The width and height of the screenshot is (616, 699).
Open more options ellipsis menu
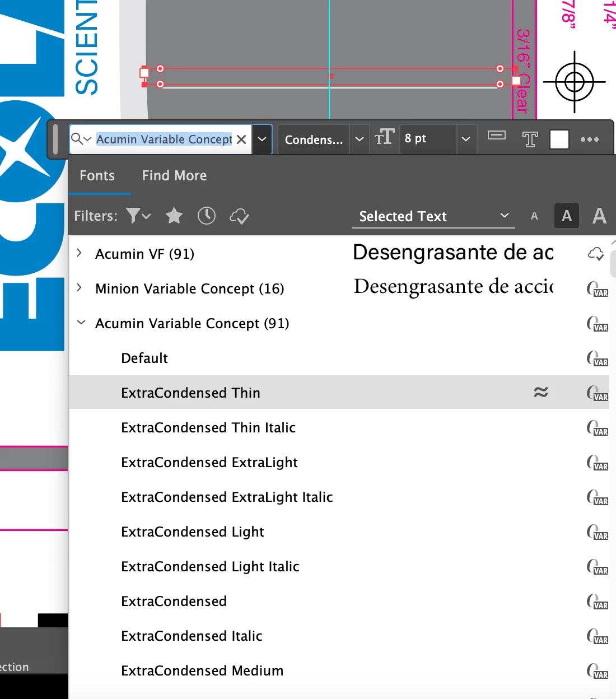pos(590,139)
